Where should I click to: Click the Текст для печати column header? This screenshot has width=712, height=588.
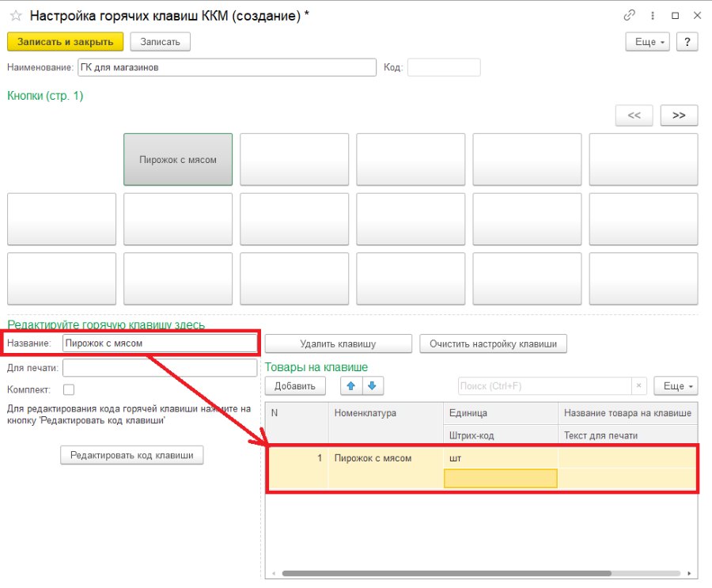[627, 435]
